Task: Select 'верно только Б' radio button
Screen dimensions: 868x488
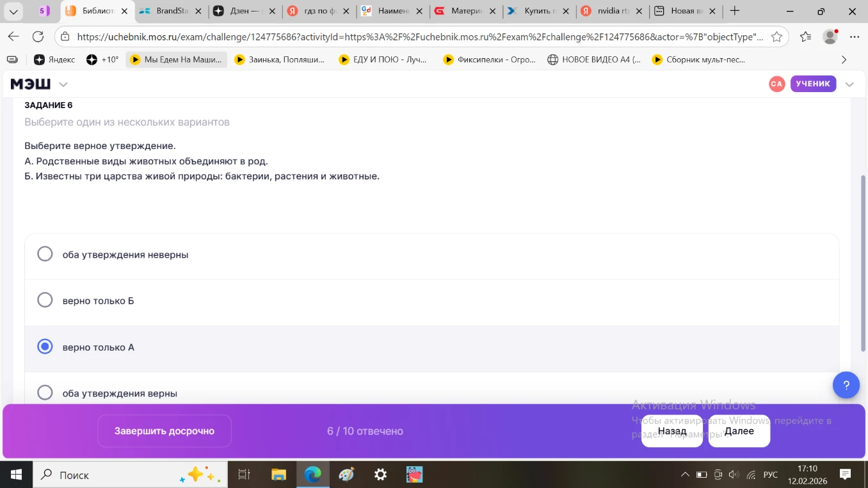Action: 45,300
